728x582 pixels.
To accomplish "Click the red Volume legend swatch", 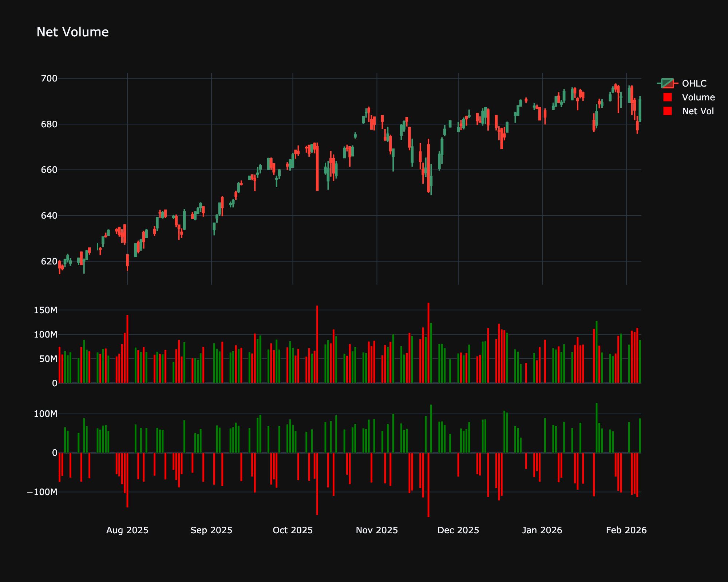I will pyautogui.click(x=667, y=97).
